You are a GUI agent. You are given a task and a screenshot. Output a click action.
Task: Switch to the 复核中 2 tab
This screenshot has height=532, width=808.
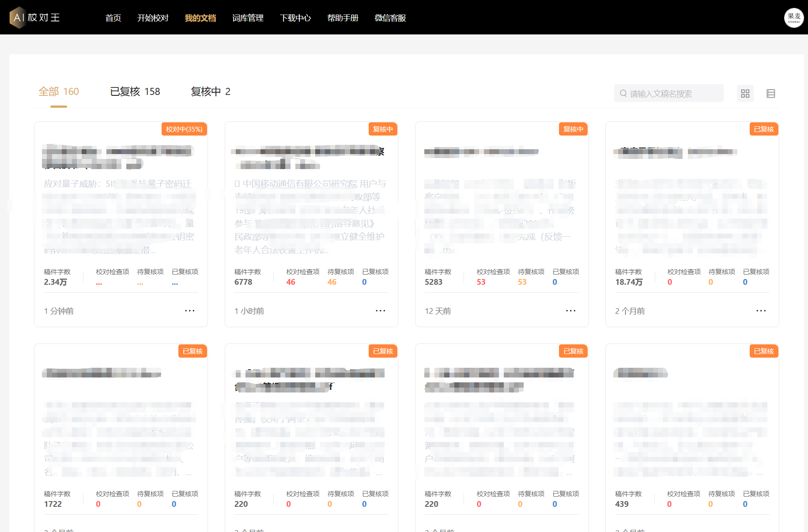click(x=210, y=92)
